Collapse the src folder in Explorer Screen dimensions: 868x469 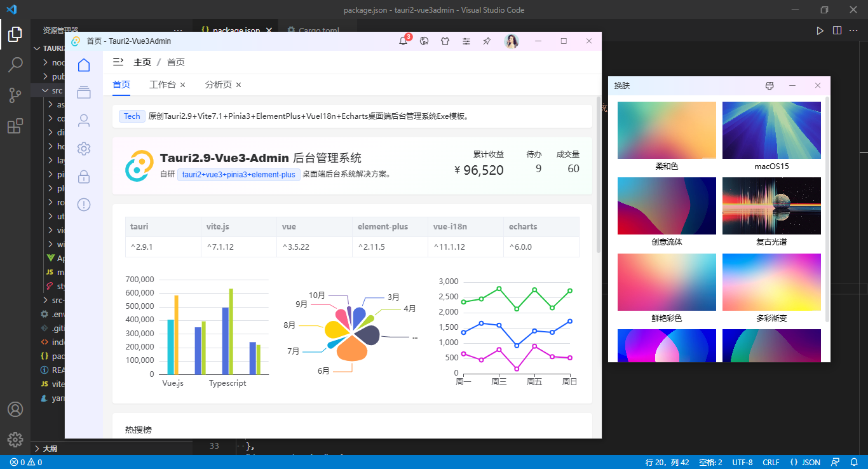point(43,90)
